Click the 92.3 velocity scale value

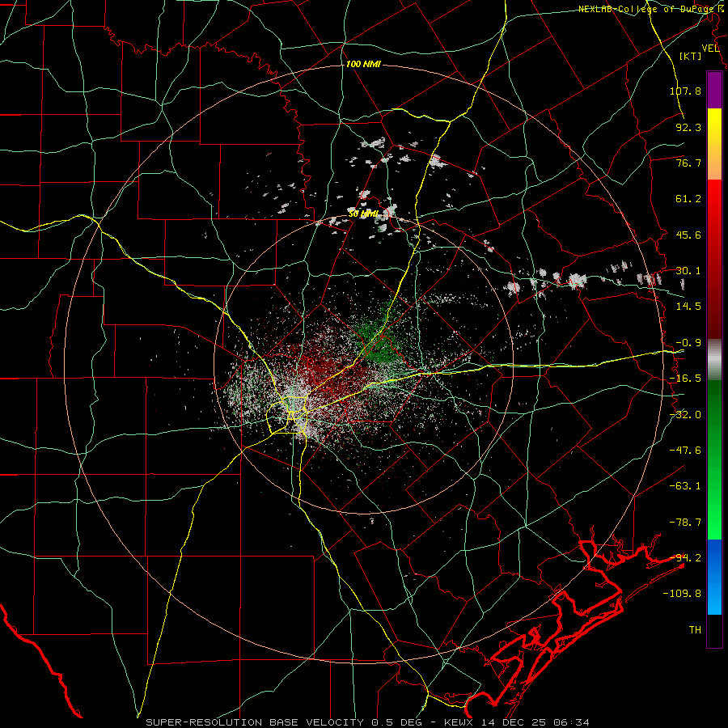click(x=688, y=127)
